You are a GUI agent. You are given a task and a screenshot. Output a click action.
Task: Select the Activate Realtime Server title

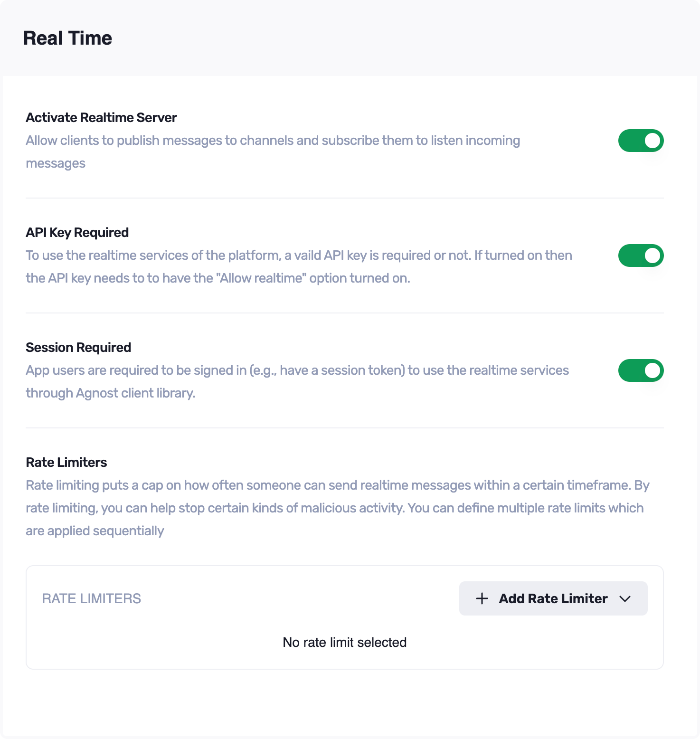point(101,117)
